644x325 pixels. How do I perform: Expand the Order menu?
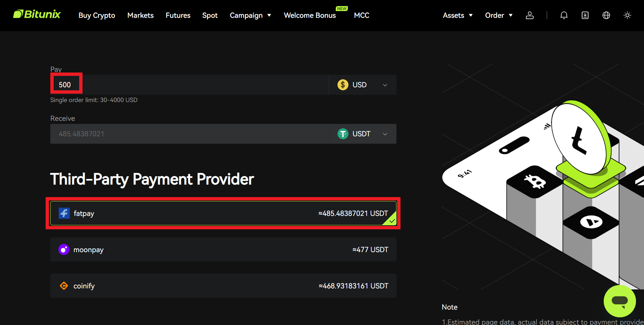[499, 15]
